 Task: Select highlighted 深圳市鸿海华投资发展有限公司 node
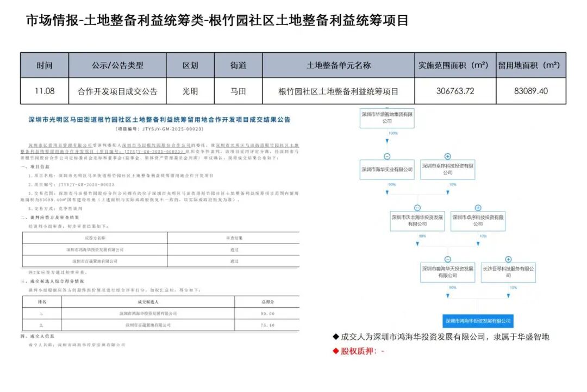click(478, 321)
